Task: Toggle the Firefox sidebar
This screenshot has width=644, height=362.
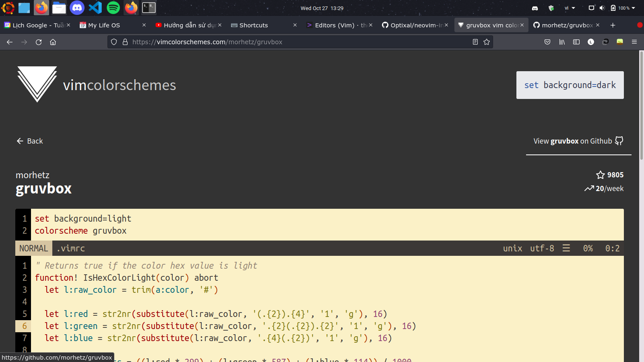Action: [576, 42]
